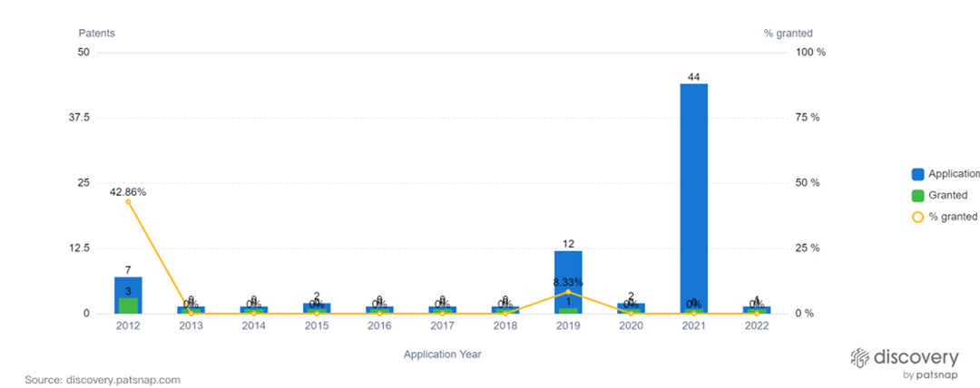The width and height of the screenshot is (980, 388).
Task: Click the 2017 x-axis year label
Action: [x=442, y=326]
